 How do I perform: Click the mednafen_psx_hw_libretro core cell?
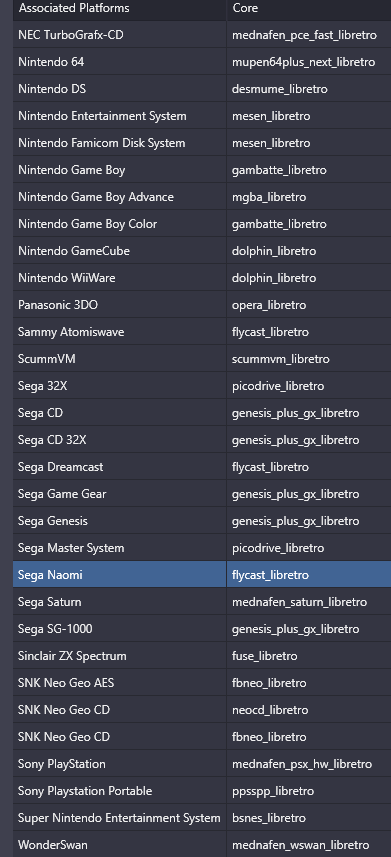coord(309,764)
